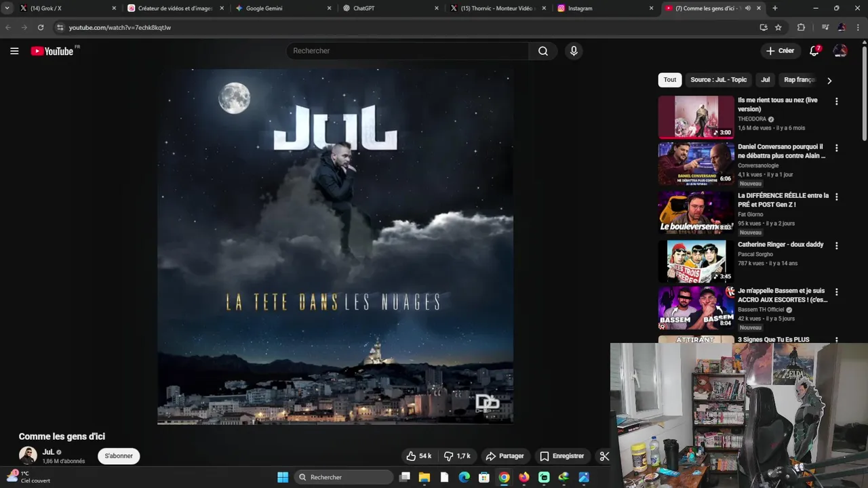This screenshot has width=868, height=488.
Task: Open the Daniel Conversano video thumbnail
Action: click(x=696, y=163)
